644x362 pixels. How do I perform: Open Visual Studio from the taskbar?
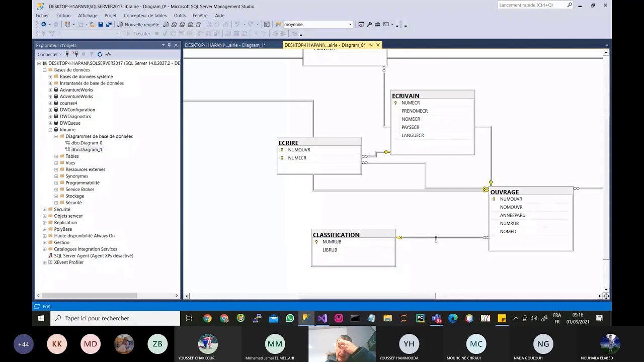[323, 318]
